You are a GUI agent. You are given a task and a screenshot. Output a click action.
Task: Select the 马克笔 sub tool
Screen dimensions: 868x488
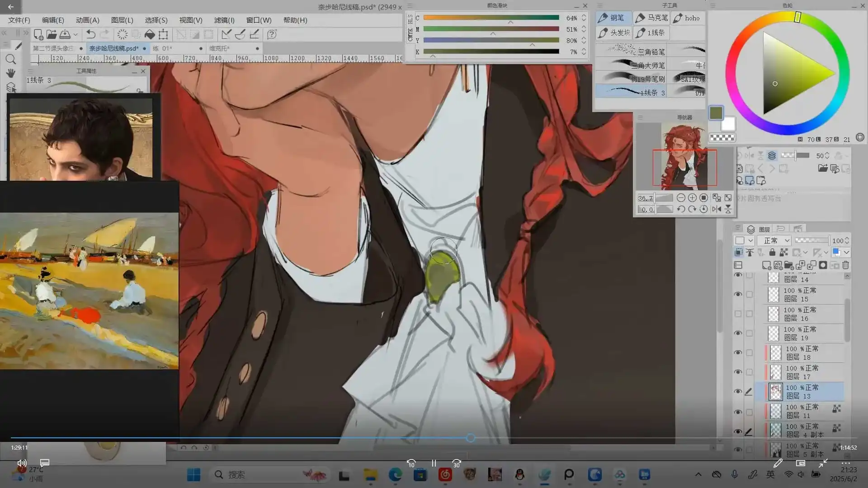[x=652, y=18]
